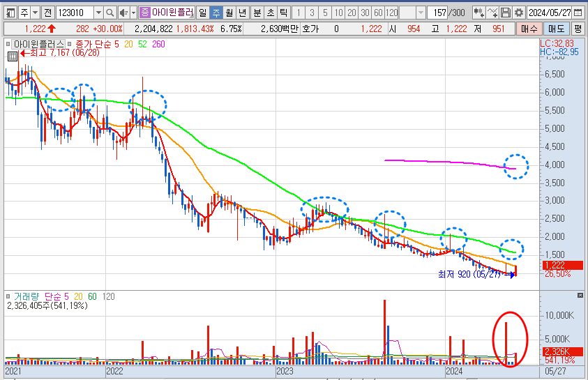Click the 2024 time axis label
Screen dimensions: 588x380
454,372
